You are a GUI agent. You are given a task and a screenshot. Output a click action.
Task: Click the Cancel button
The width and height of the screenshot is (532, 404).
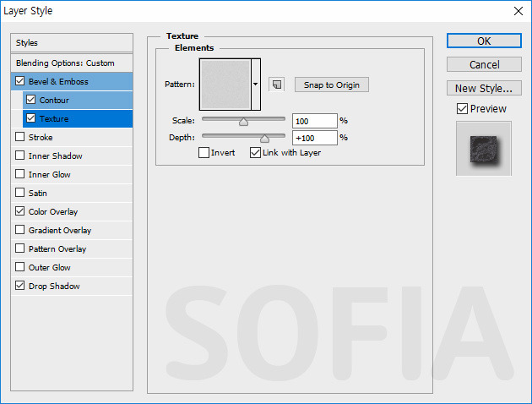coord(484,64)
